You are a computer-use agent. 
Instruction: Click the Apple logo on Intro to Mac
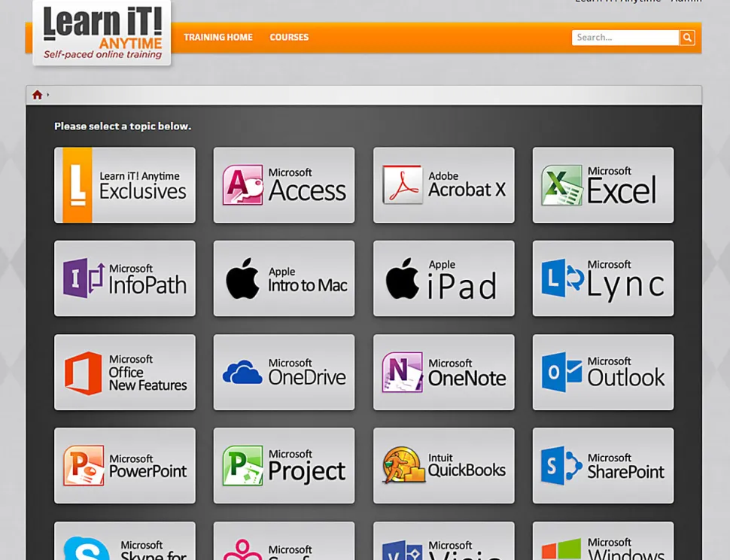click(242, 278)
